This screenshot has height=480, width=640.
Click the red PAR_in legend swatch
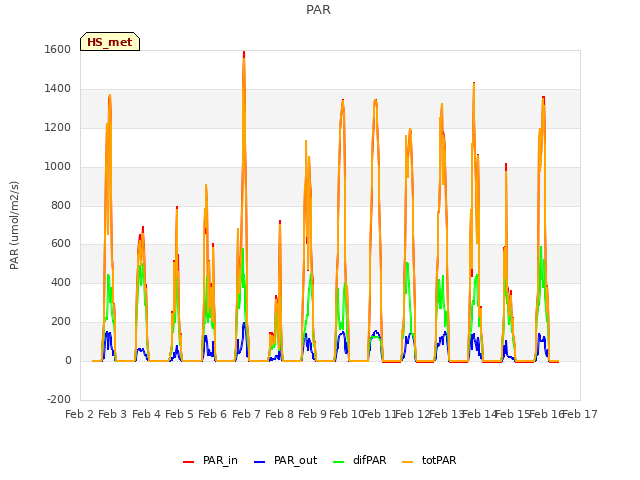click(x=189, y=462)
